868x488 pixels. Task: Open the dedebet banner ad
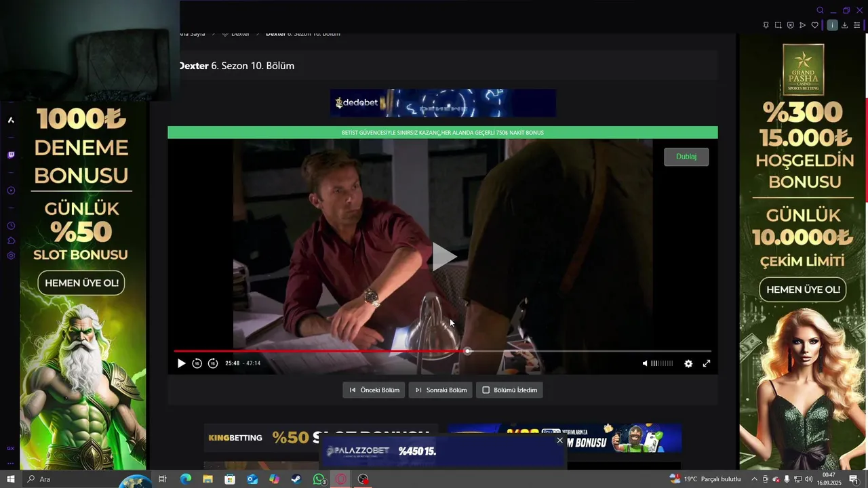[x=443, y=103]
